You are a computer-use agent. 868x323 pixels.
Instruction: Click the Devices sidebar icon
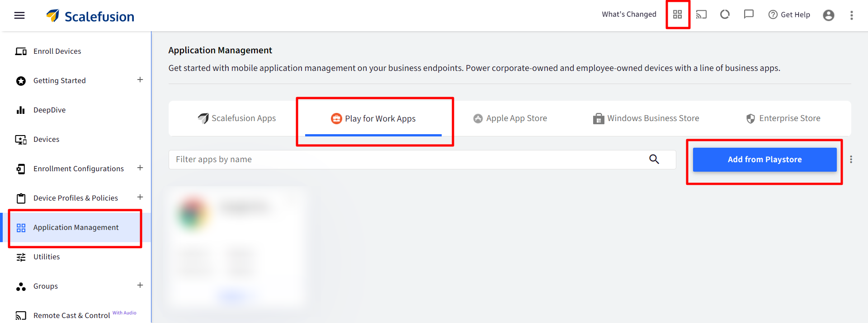pyautogui.click(x=21, y=140)
